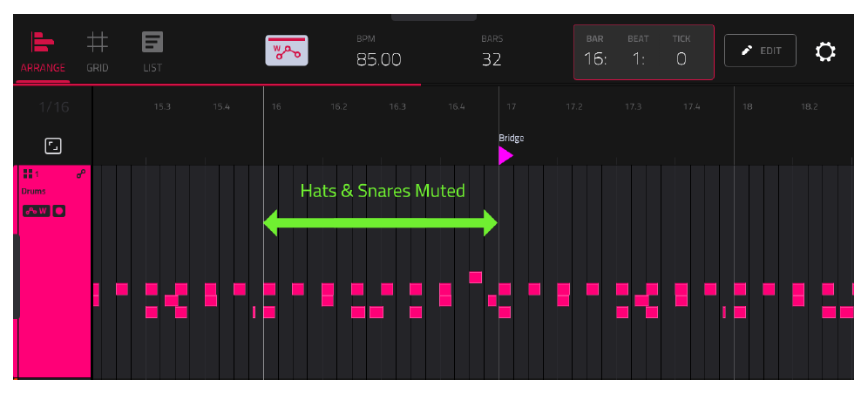
Task: Select the BEAT position value 1
Action: coord(638,58)
